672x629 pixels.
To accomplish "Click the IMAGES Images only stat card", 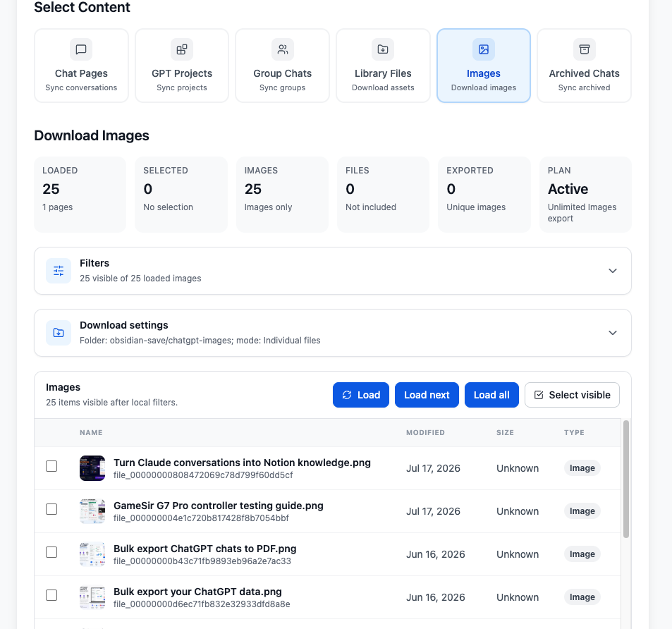I will point(283,195).
